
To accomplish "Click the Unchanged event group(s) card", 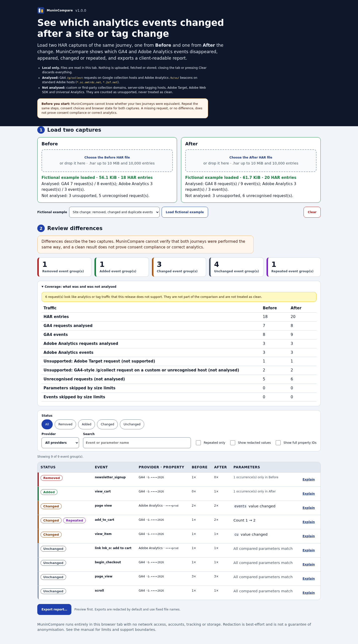I will (236, 267).
